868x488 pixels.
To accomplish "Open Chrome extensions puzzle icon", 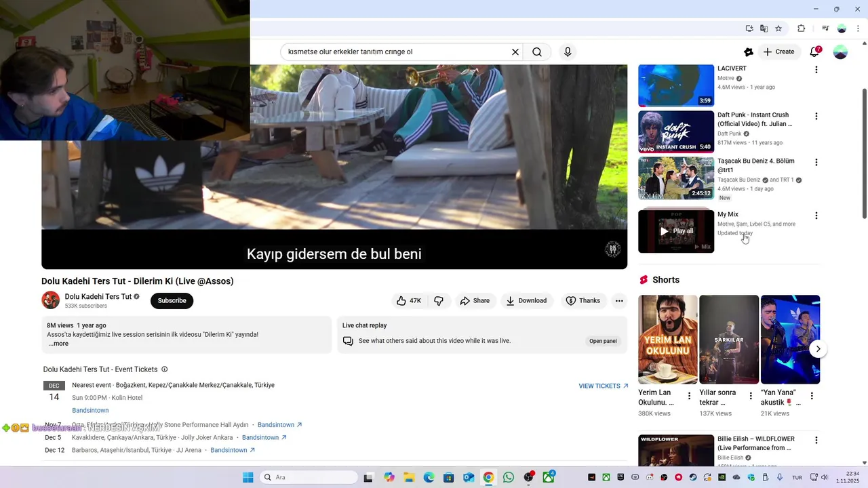I will (802, 28).
